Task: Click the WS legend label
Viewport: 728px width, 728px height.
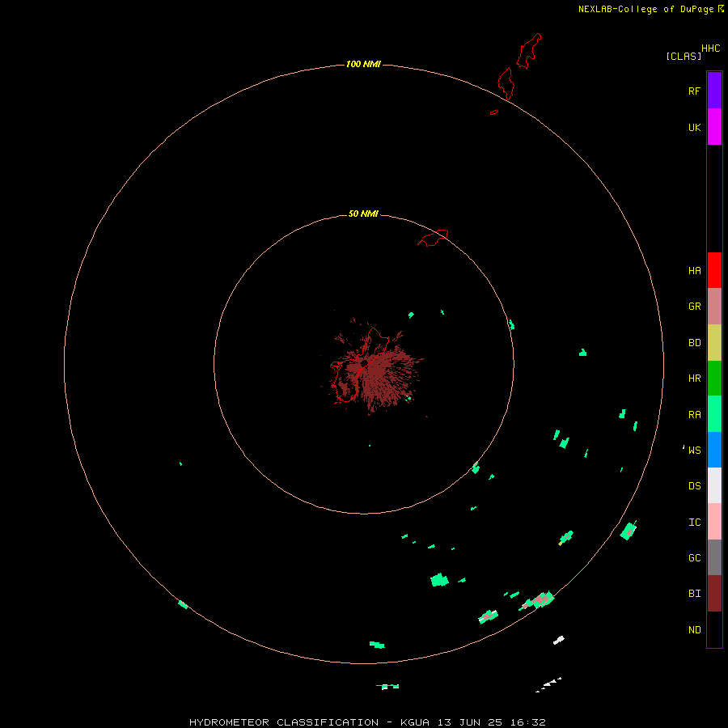Action: pyautogui.click(x=694, y=451)
